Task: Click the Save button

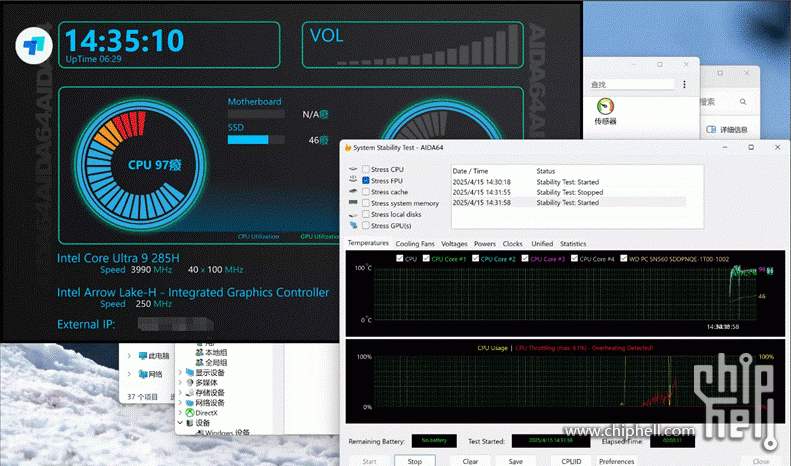Action: point(516,461)
